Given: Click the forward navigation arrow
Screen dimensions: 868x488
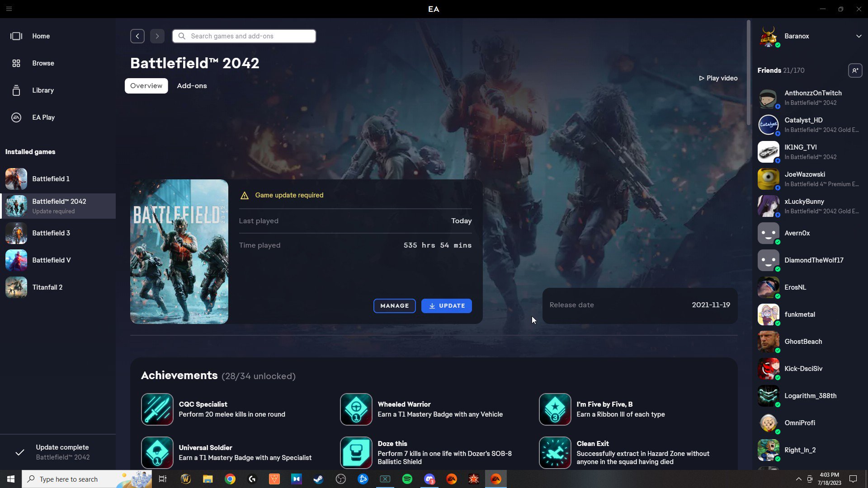Looking at the screenshot, I should (x=157, y=36).
